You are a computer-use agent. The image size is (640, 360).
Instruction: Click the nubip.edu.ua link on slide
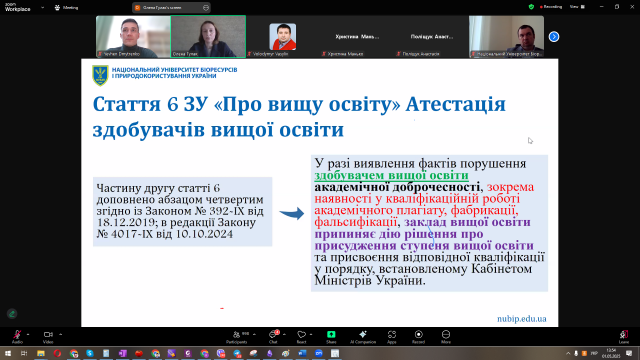522,319
